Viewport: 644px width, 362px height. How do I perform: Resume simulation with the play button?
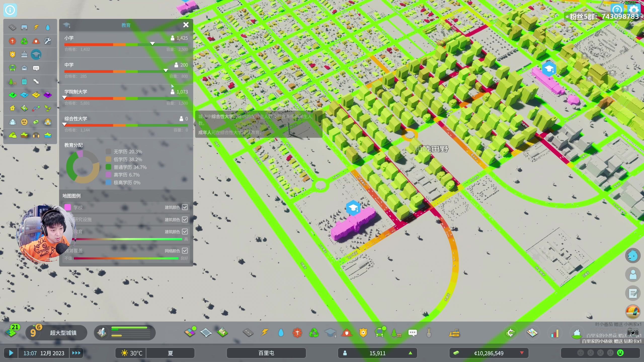pyautogui.click(x=11, y=353)
